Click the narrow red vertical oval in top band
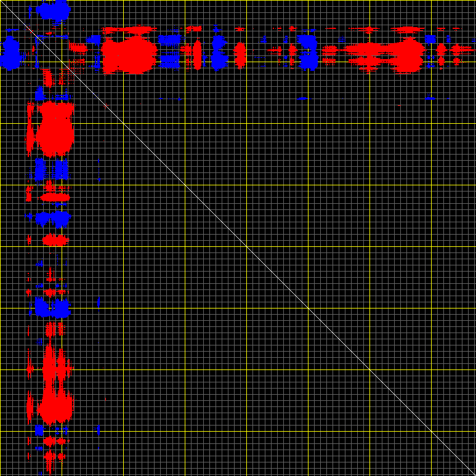 [197, 54]
